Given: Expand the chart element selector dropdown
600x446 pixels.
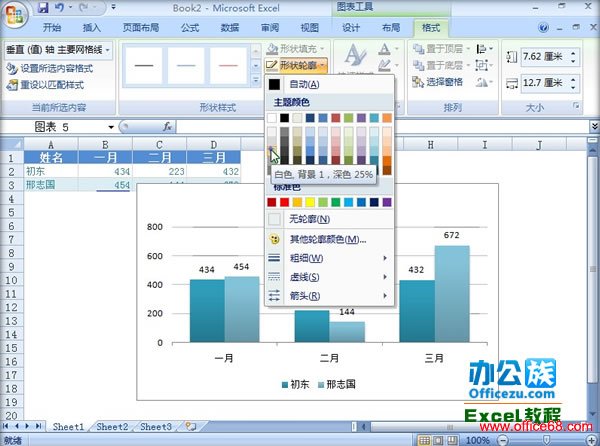Looking at the screenshot, I should (x=108, y=50).
